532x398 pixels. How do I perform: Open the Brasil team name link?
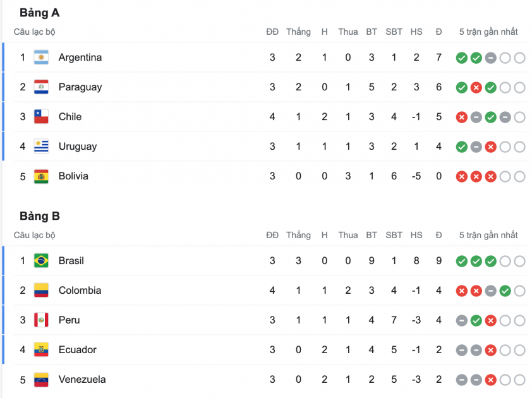point(71,261)
